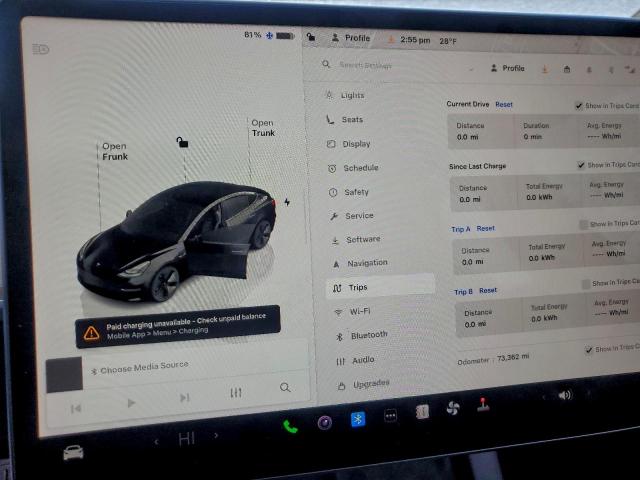
Task: Tap the Search Settings field
Action: point(365,65)
